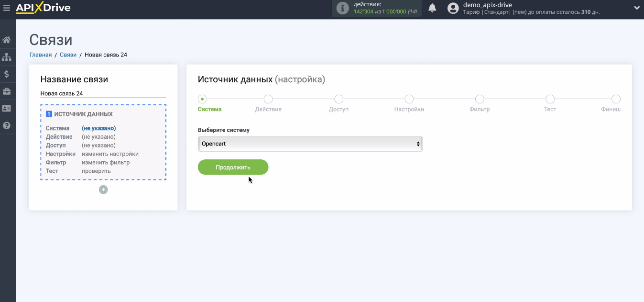Select the Доступ step circle
644x302 pixels.
pyautogui.click(x=338, y=99)
